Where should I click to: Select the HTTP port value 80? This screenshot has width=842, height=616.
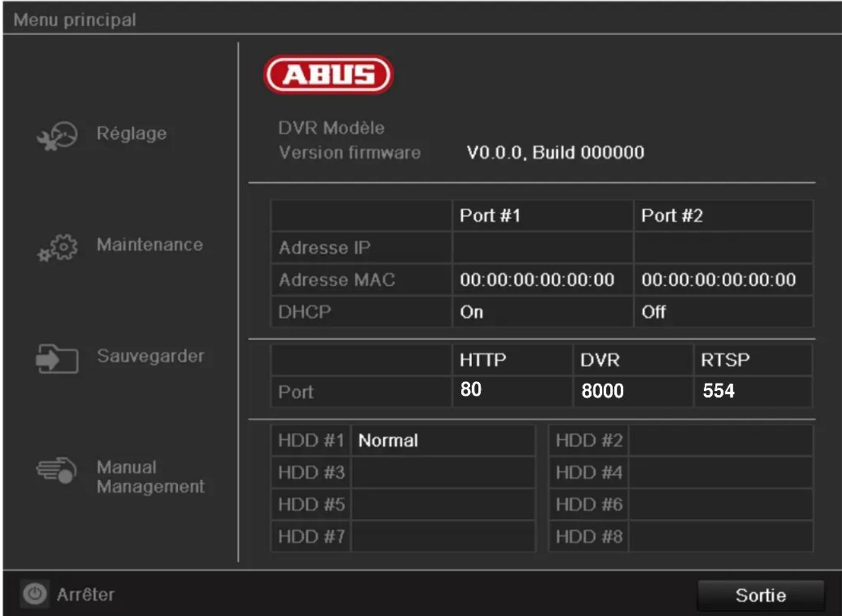(x=471, y=389)
